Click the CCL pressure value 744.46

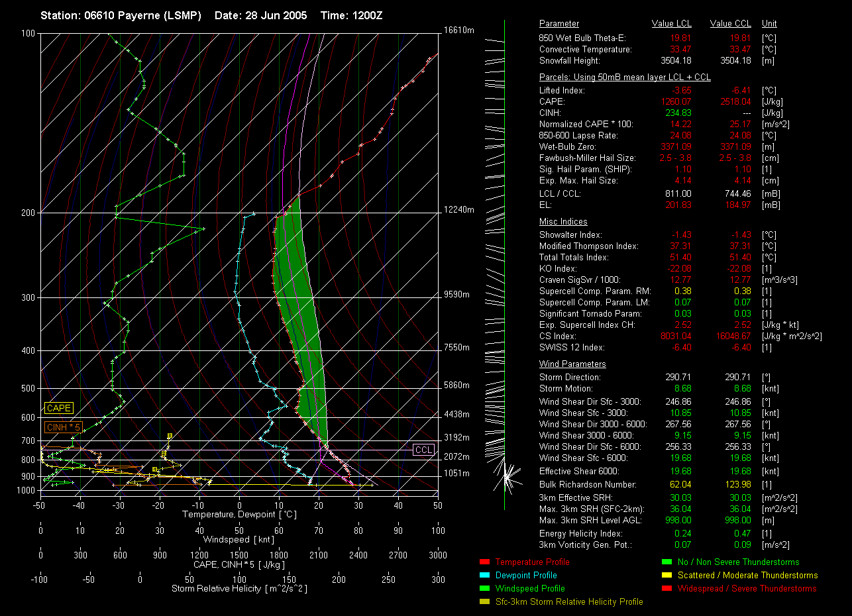pos(737,194)
